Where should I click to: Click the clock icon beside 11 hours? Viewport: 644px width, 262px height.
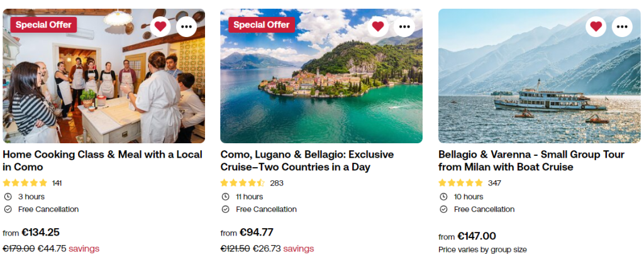225,197
